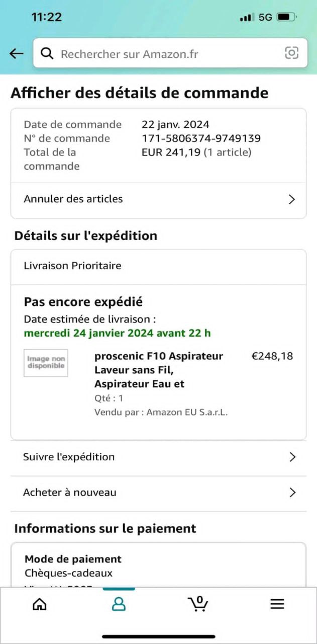Tap the Image non disponible thumbnail
The height and width of the screenshot is (644, 317).
[x=46, y=363]
